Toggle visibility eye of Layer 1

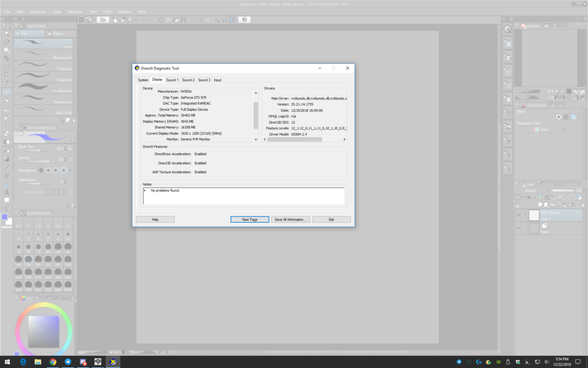point(518,215)
